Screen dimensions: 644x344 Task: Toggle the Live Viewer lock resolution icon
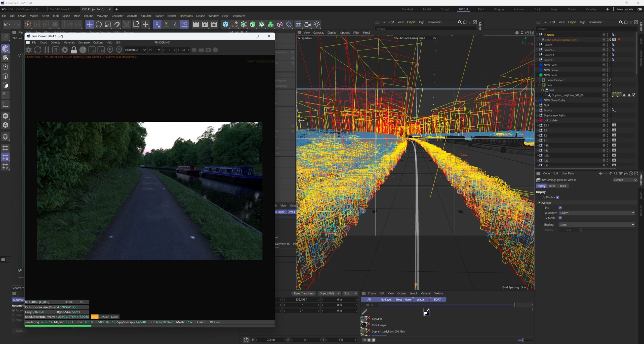[x=74, y=50]
